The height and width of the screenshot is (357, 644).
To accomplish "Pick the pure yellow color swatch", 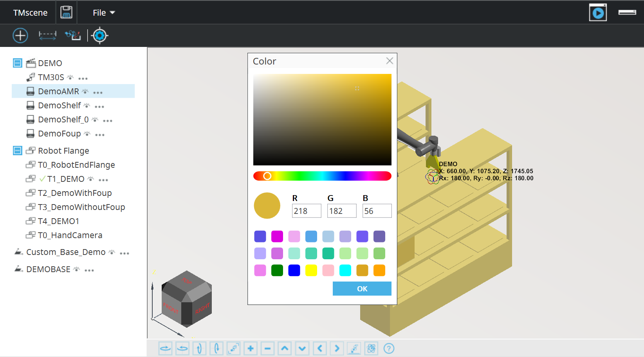I will click(311, 270).
